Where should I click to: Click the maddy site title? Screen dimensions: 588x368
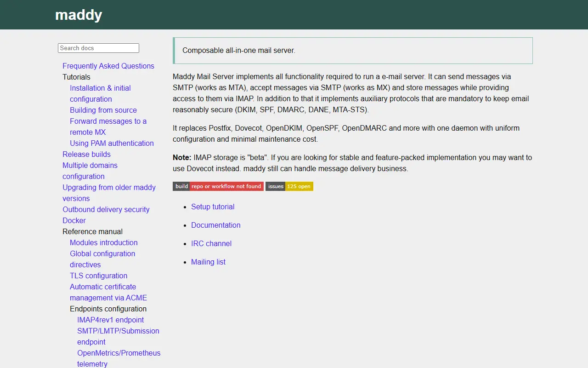tap(79, 15)
